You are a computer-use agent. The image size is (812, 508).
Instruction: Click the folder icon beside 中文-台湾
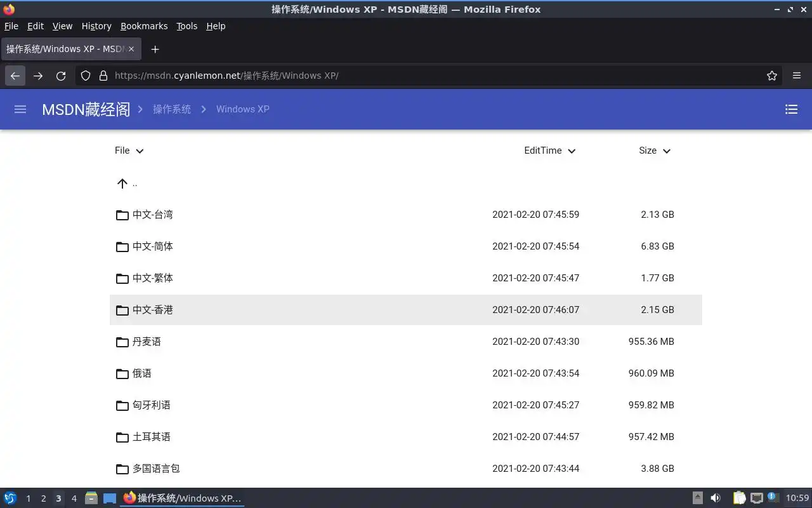122,215
